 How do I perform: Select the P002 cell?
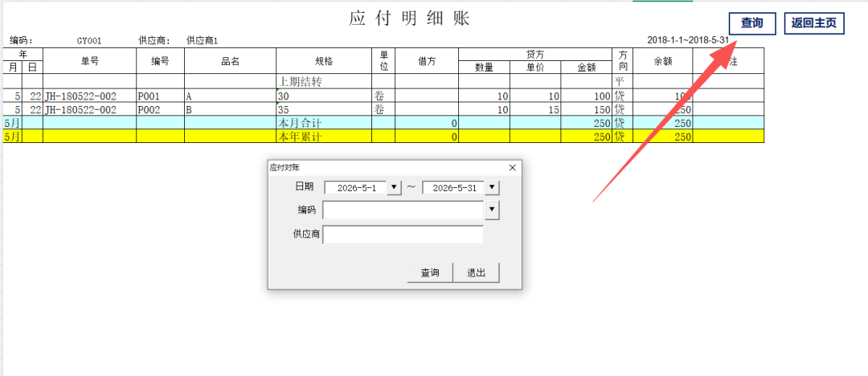coord(161,109)
